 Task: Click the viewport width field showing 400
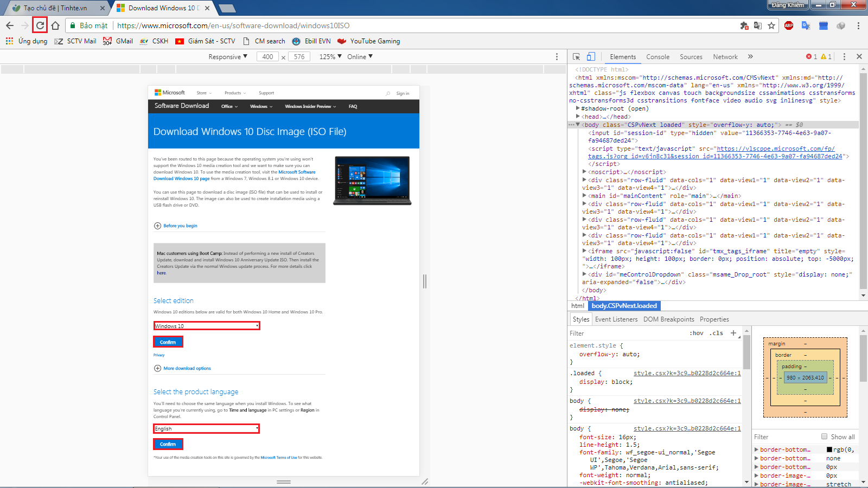pos(268,56)
